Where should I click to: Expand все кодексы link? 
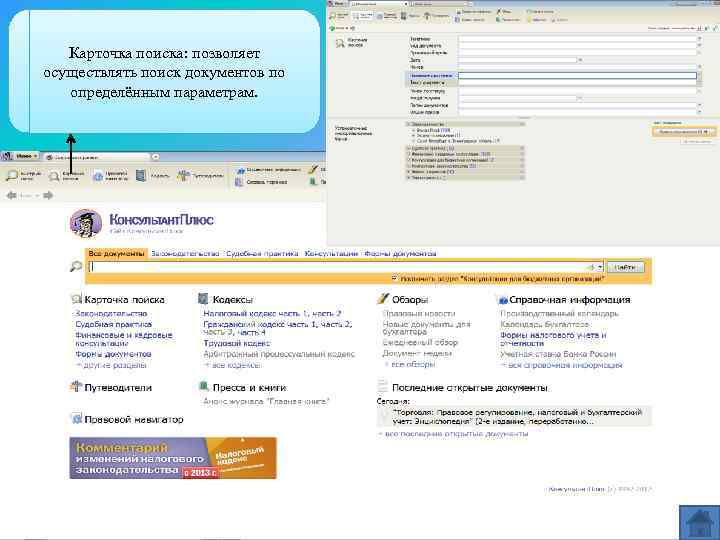(232, 365)
